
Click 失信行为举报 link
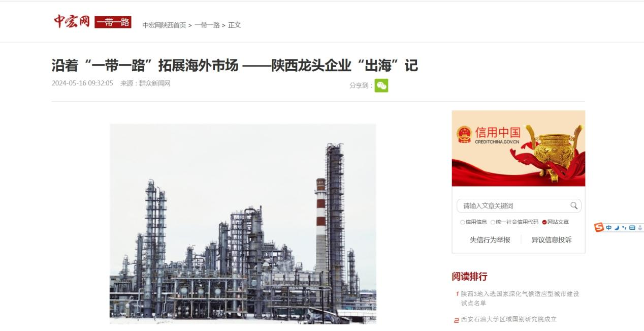pyautogui.click(x=490, y=239)
